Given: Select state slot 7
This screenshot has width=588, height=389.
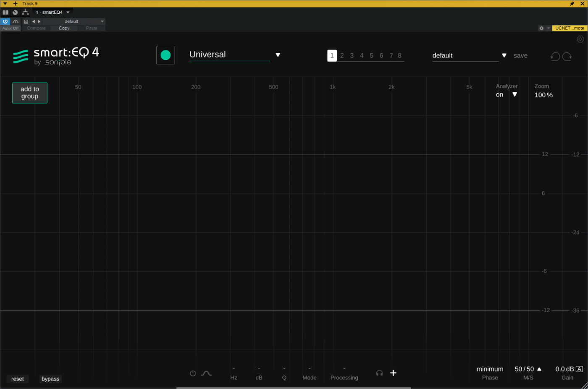Looking at the screenshot, I should click(x=391, y=55).
